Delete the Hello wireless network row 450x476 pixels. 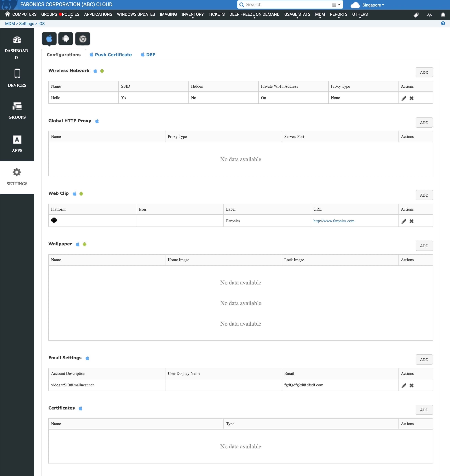(x=411, y=98)
